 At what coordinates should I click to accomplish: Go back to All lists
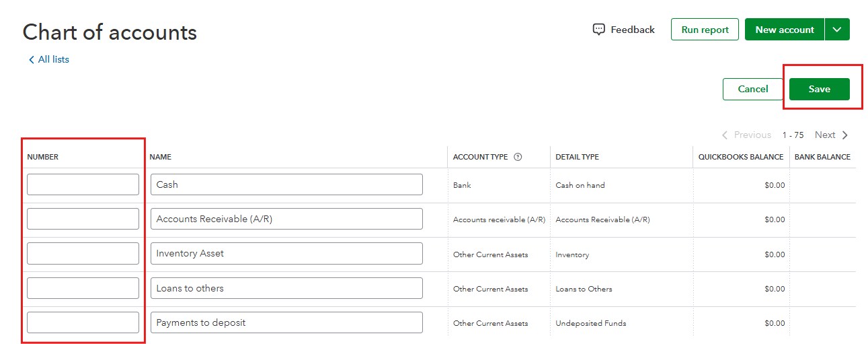49,59
